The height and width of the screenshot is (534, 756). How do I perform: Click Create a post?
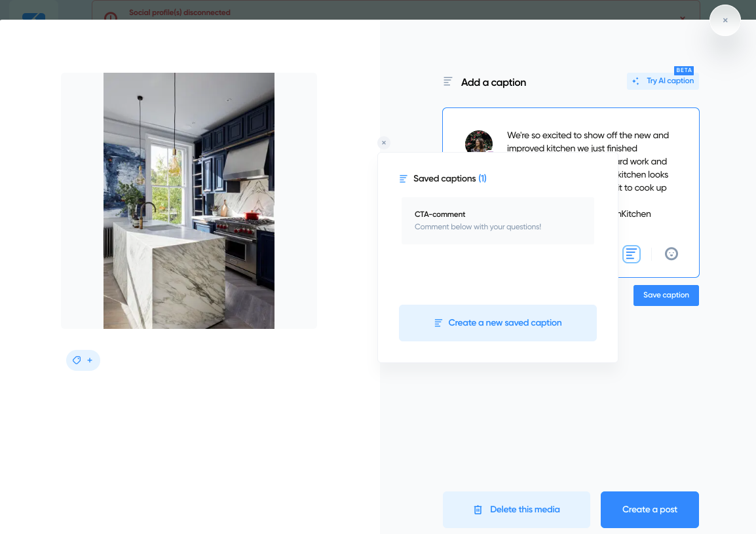(649, 509)
